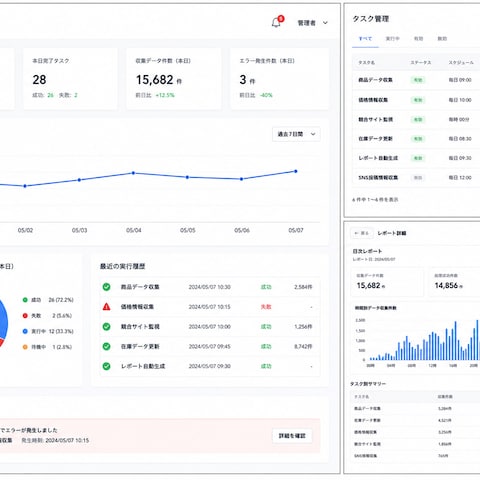Click the line chart data point at 05/07
The width and height of the screenshot is (480, 480).
[296, 171]
